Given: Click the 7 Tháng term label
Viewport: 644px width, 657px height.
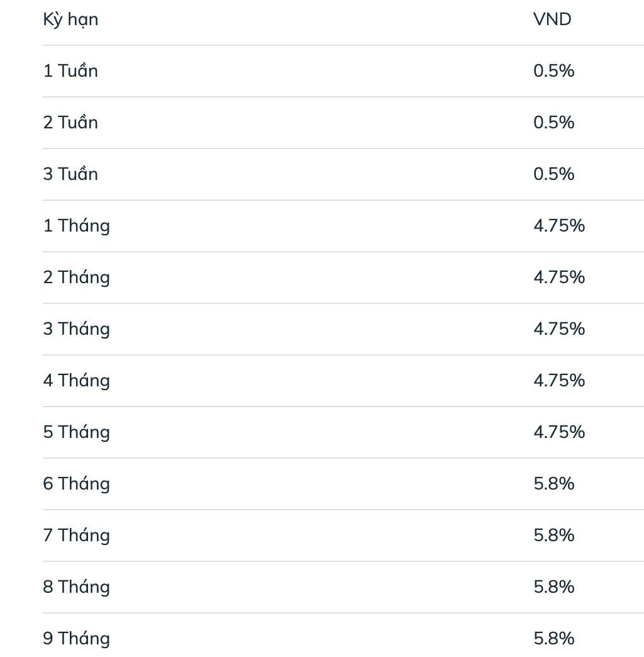Looking at the screenshot, I should [76, 536].
